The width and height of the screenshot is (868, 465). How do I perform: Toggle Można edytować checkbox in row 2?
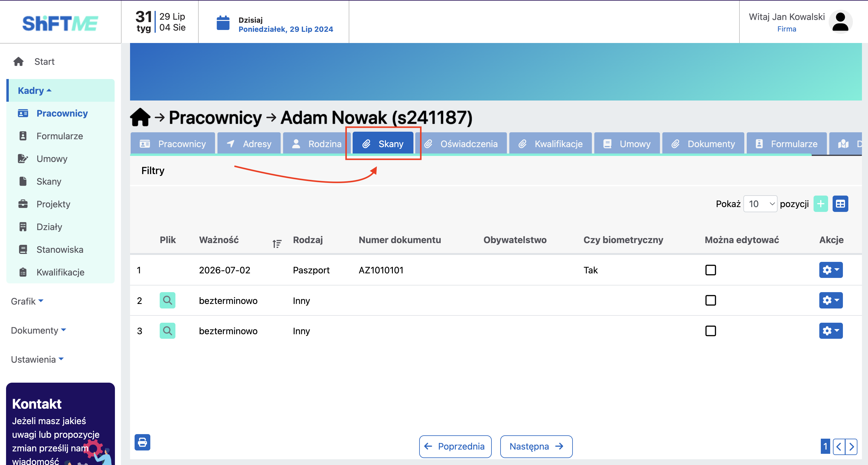point(711,300)
